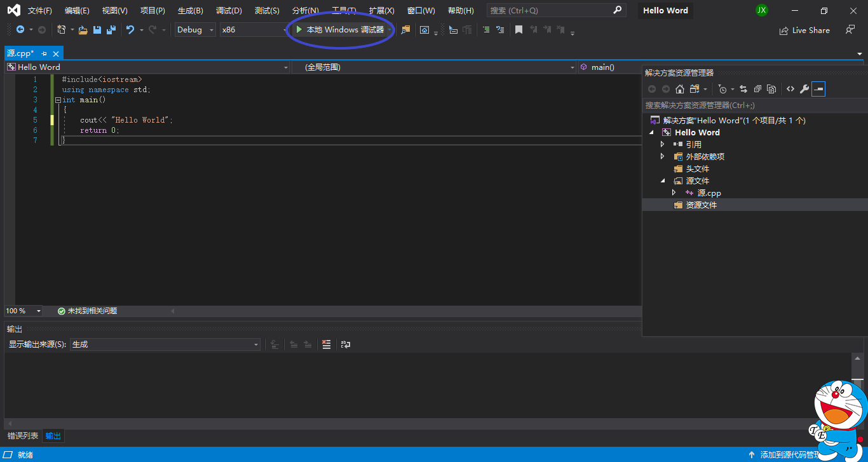Click the Clear All Output icon
Viewport: 868px width, 462px height.
click(327, 344)
